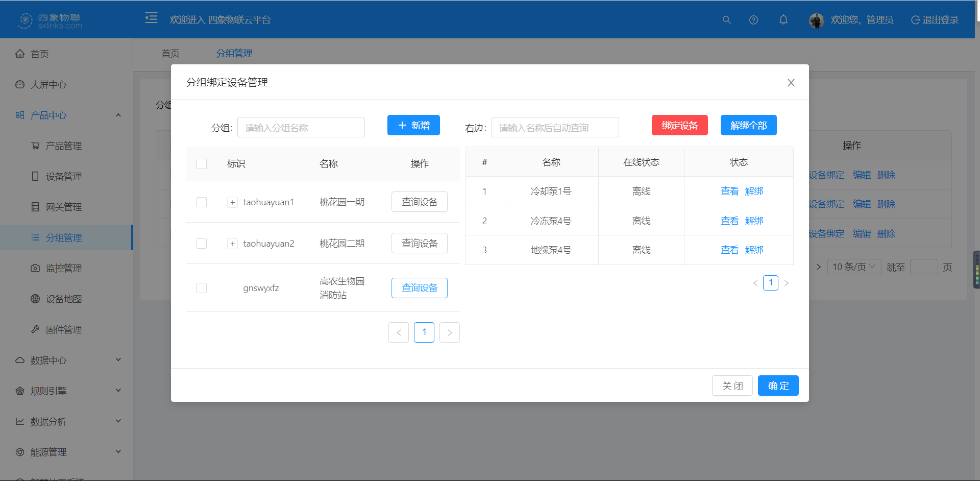This screenshot has height=481, width=980.
Task: Expand the taohuayuan2 group with plus icon
Action: tap(232, 244)
